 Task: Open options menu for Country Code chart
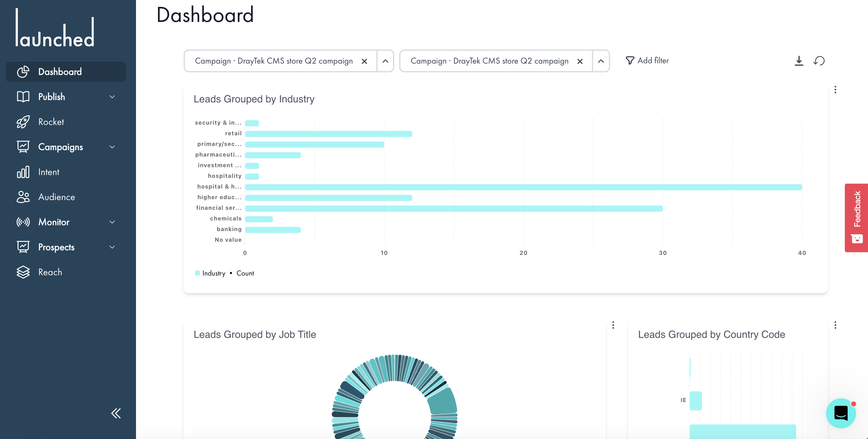tap(835, 325)
